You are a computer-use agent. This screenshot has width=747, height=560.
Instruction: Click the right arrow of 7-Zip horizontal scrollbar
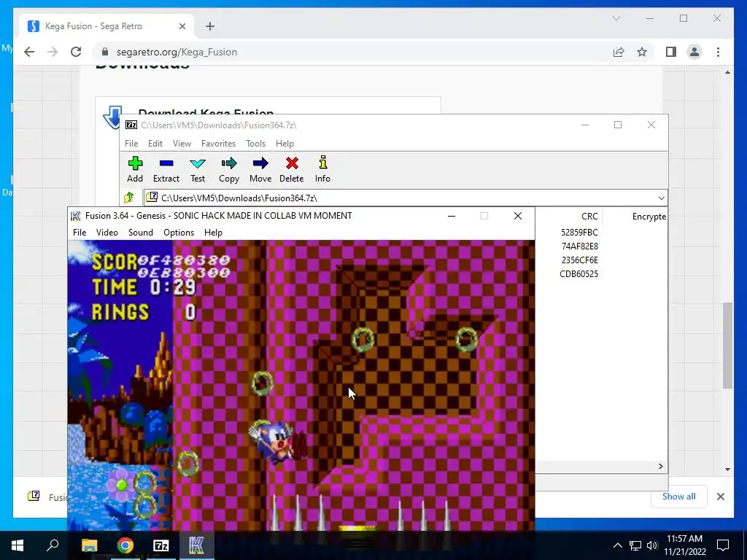pos(661,466)
